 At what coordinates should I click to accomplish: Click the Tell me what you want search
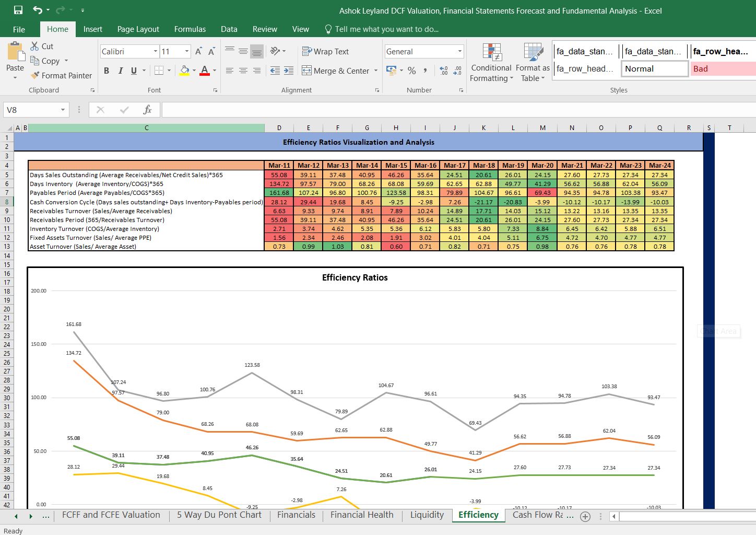pyautogui.click(x=382, y=29)
